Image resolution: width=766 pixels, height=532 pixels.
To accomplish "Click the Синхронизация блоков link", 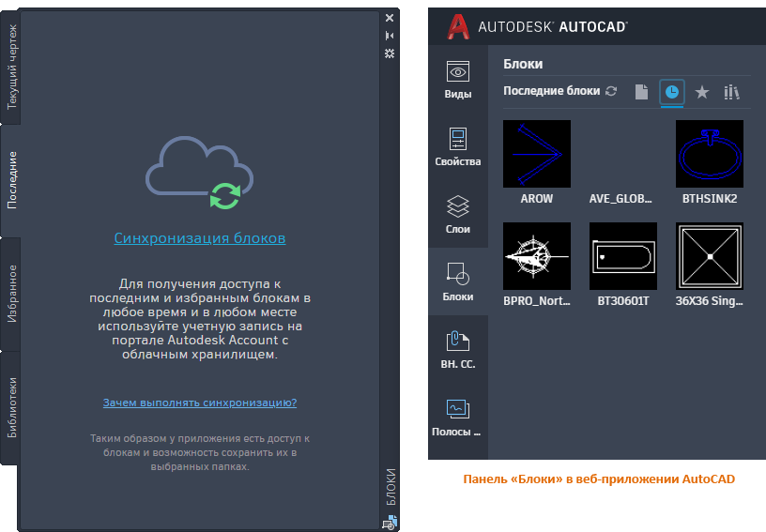I will coord(200,238).
